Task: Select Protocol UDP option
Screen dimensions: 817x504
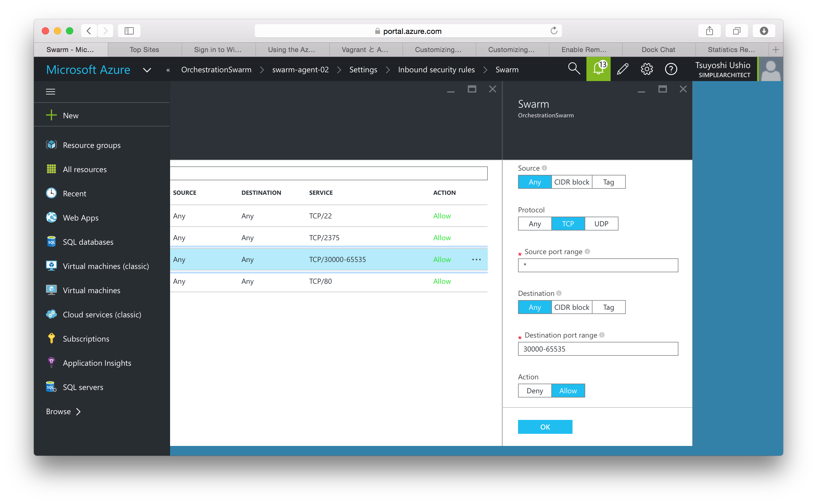Action: point(601,224)
